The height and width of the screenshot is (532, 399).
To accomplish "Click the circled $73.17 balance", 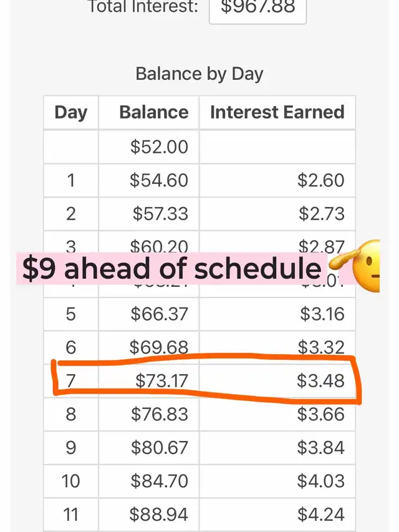I will (160, 380).
